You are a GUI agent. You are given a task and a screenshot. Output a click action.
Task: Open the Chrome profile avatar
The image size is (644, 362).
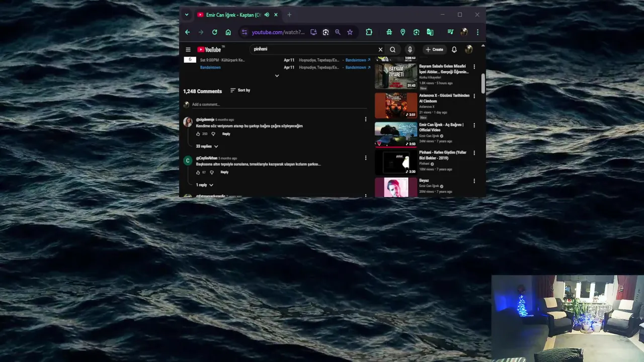(464, 32)
